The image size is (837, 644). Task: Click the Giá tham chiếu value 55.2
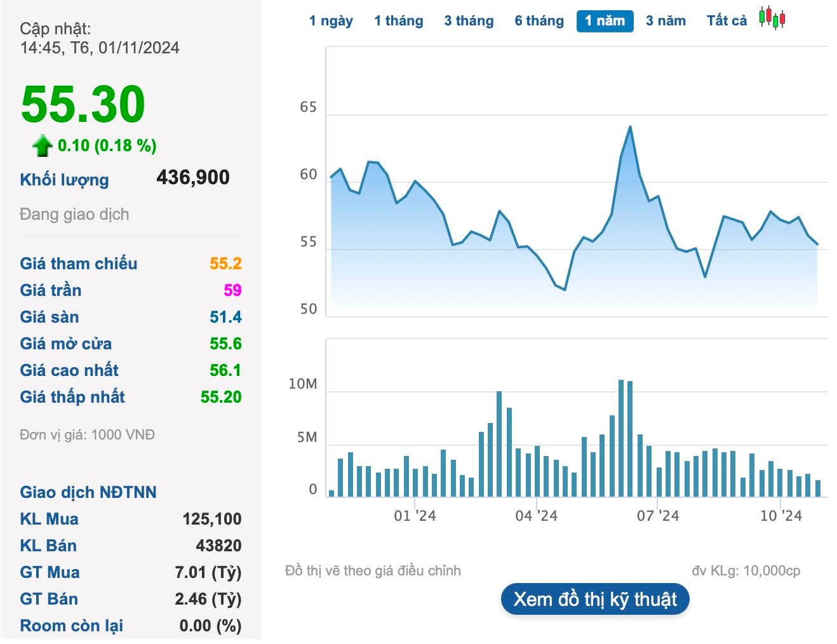pos(225,264)
